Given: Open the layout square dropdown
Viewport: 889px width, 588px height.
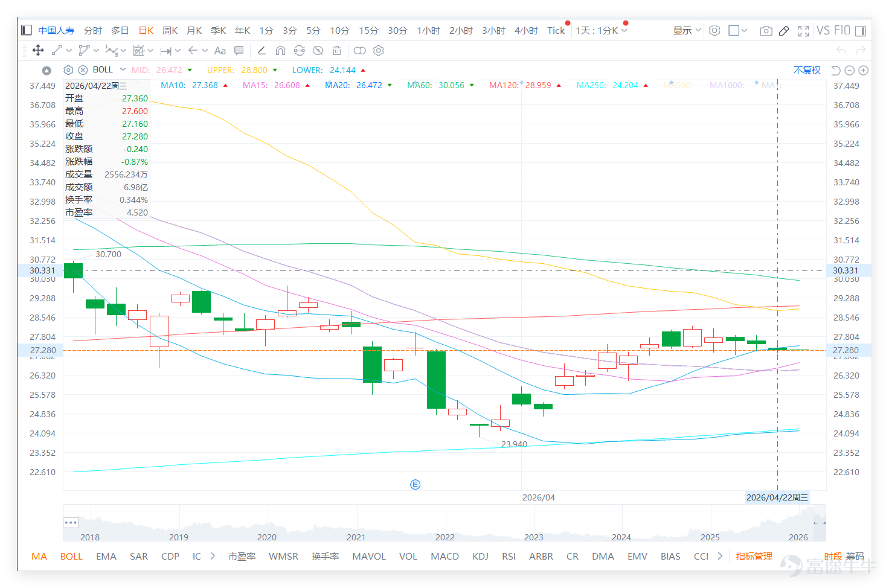Looking at the screenshot, I should (738, 30).
